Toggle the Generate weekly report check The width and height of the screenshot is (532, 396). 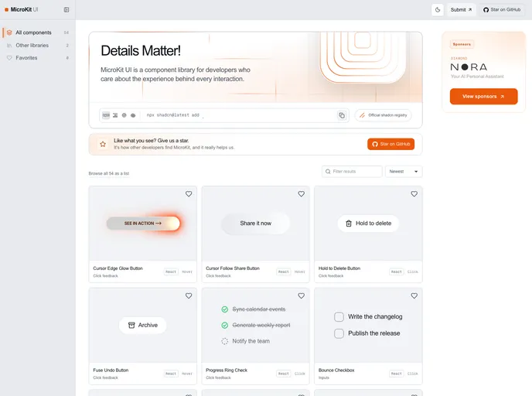224,326
